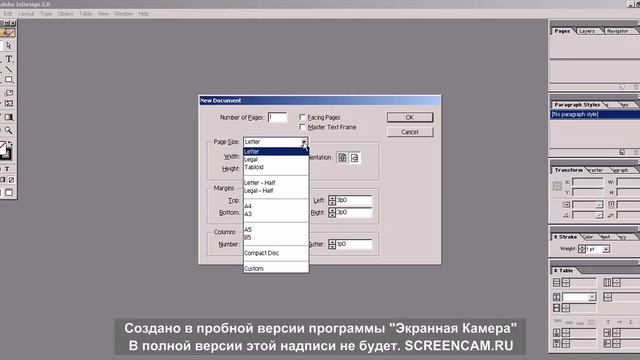Switch to the Pages tab

[562, 31]
